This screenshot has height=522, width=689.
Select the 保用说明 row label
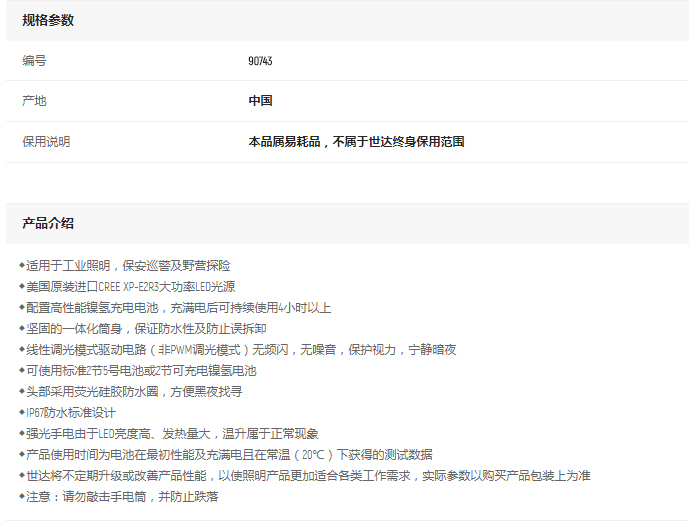(46, 142)
